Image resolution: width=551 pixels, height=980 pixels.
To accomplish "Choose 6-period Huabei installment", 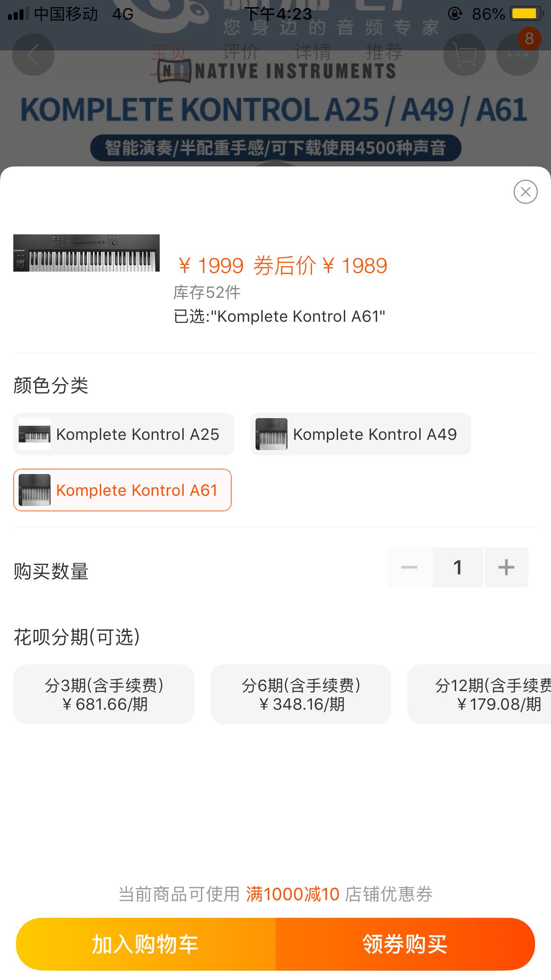I will (x=301, y=694).
